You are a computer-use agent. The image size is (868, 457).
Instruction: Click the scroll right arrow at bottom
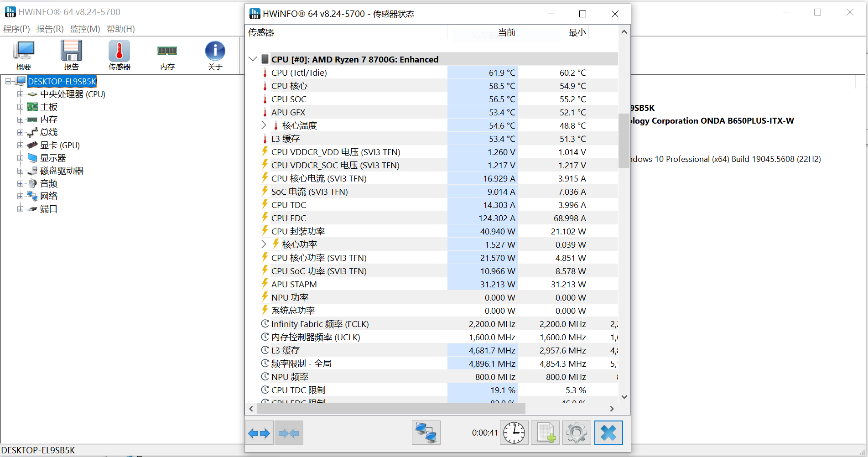click(612, 409)
